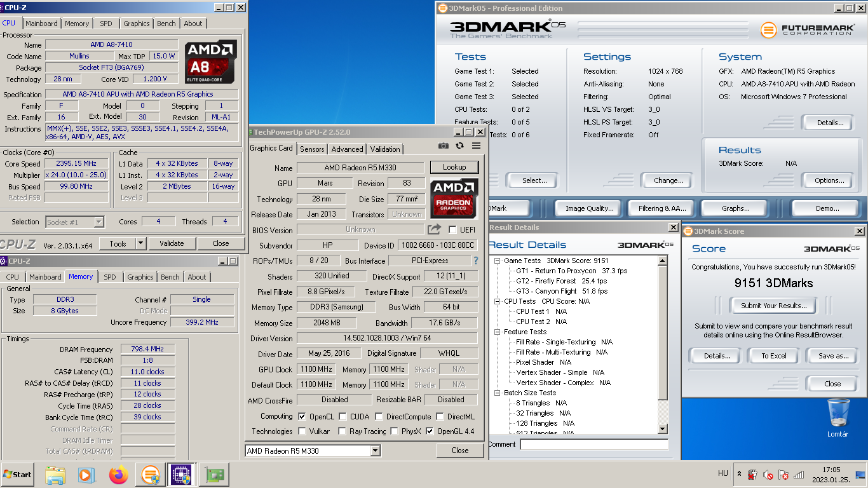Screen dimensions: 868x488
Task: Collapse the Feature Tests tree node
Action: 497,332
